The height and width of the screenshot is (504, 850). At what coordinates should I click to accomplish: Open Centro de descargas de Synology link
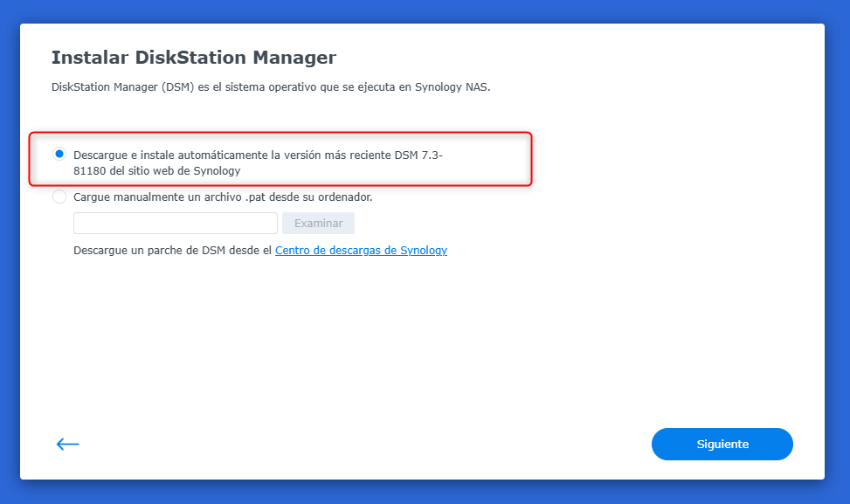361,250
